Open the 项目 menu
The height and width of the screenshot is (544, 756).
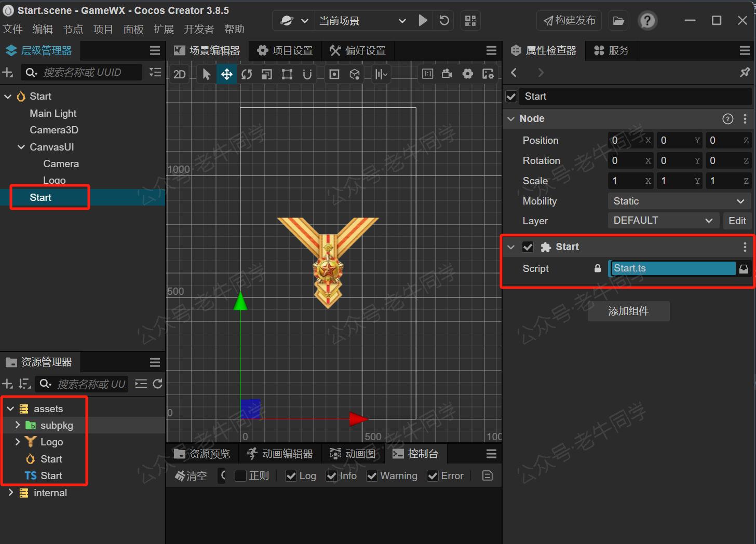103,29
